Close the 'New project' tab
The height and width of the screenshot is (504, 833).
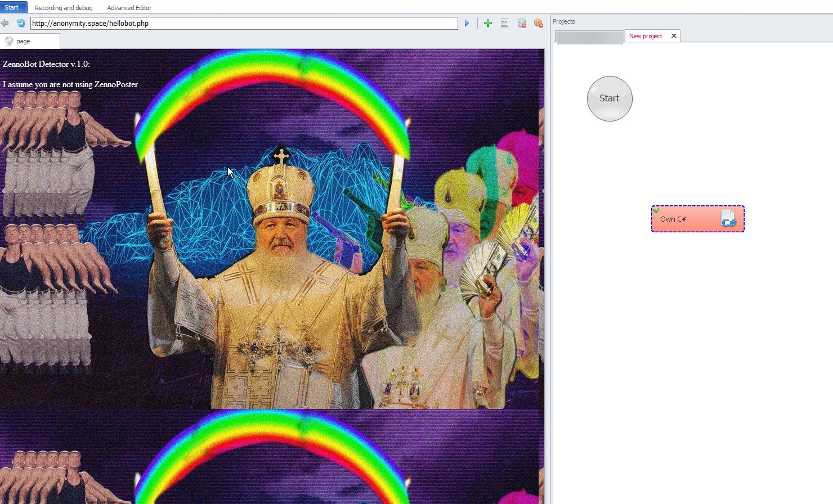tap(674, 36)
